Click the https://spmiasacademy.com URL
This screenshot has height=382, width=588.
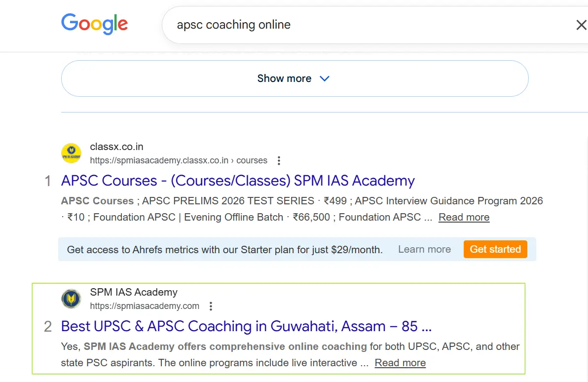pyautogui.click(x=145, y=306)
